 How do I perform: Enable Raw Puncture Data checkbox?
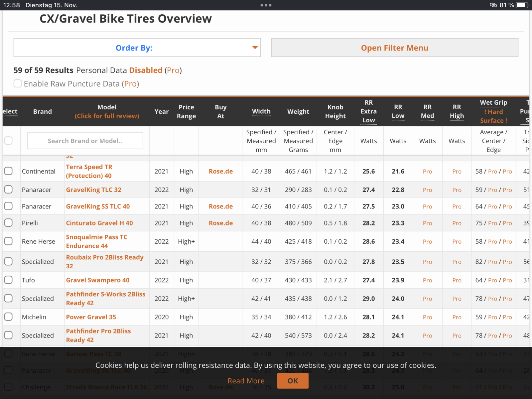pyautogui.click(x=18, y=83)
